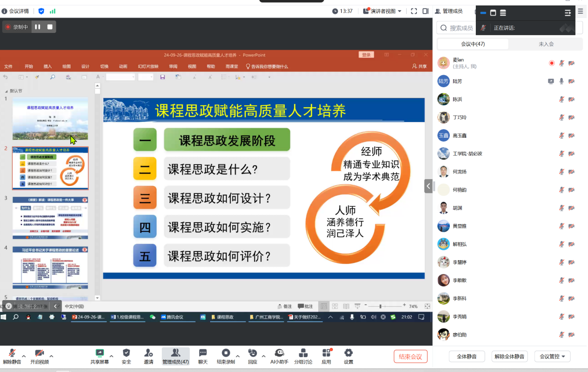The width and height of the screenshot is (588, 372).
Task: Click the 结束会议 button
Action: (x=410, y=356)
